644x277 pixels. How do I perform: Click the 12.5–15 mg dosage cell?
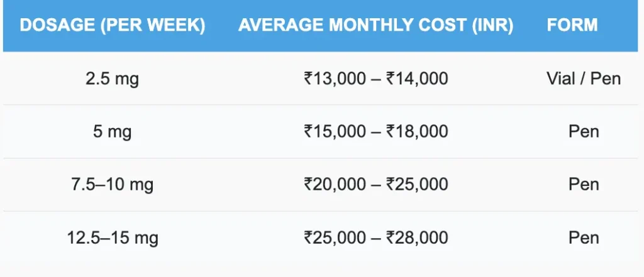click(113, 238)
